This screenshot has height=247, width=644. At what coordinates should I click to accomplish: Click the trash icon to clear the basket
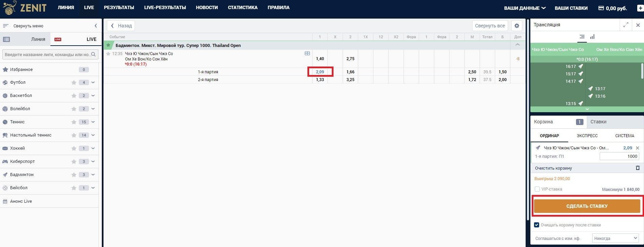click(x=638, y=168)
